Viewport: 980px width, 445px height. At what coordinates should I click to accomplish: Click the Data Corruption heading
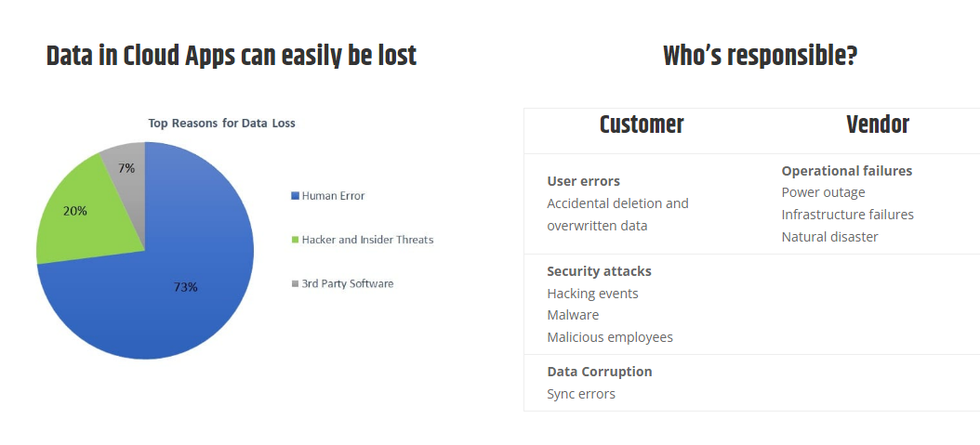click(600, 372)
